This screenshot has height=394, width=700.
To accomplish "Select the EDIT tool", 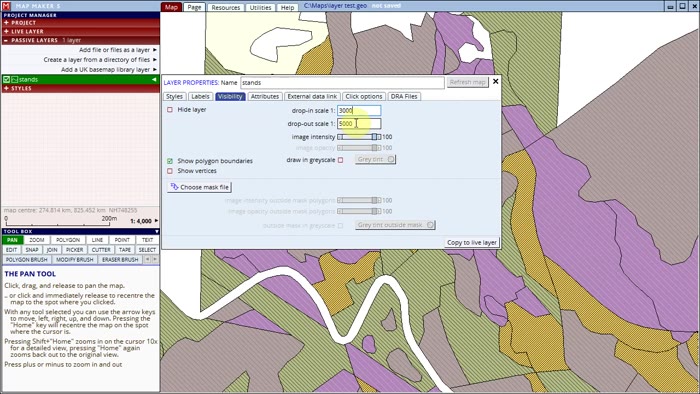I will coord(12,250).
